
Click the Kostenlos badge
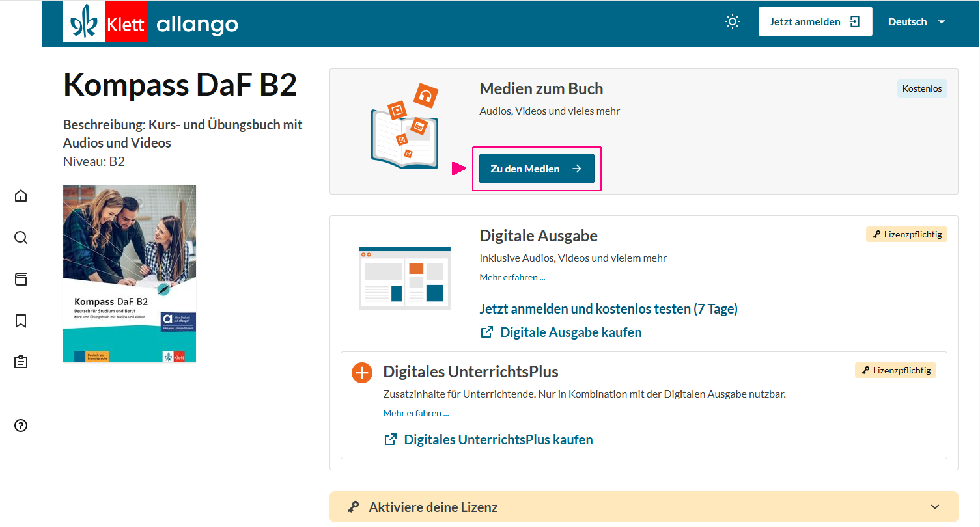[x=922, y=88]
